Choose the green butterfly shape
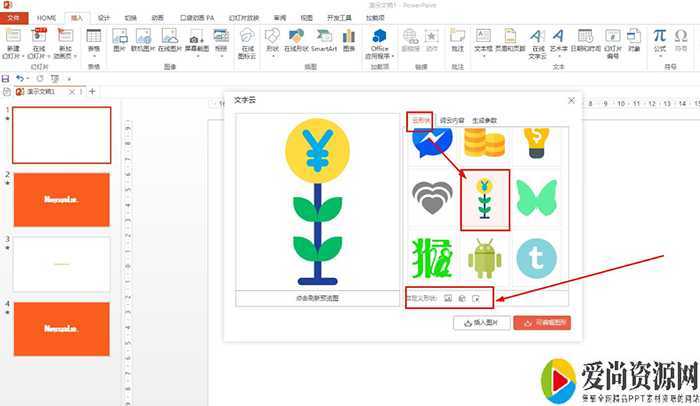 [x=535, y=196]
